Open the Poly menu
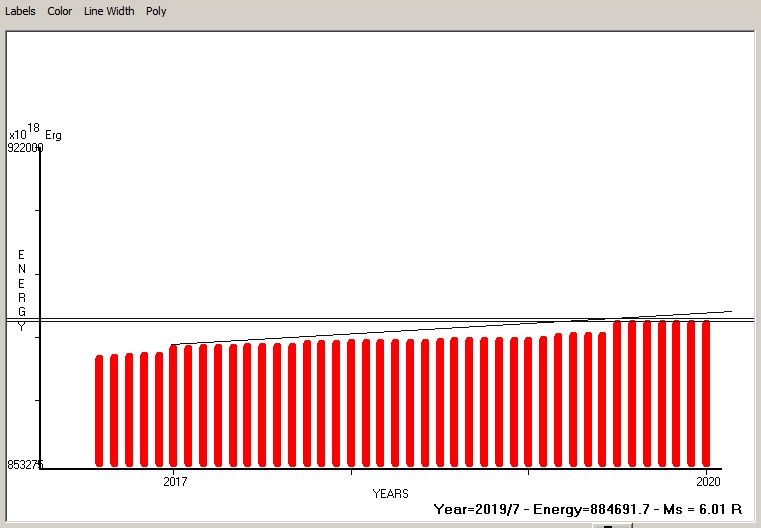761x528 pixels. point(156,11)
